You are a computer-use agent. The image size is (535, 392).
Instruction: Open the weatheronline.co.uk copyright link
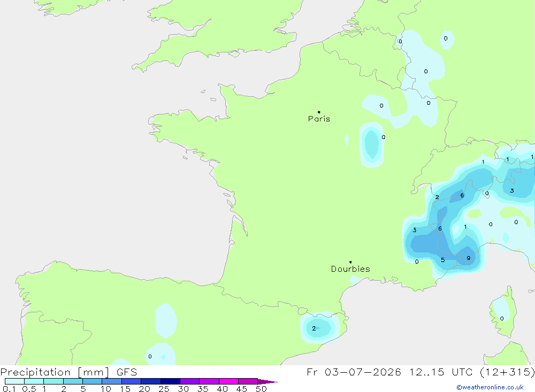coord(490,387)
